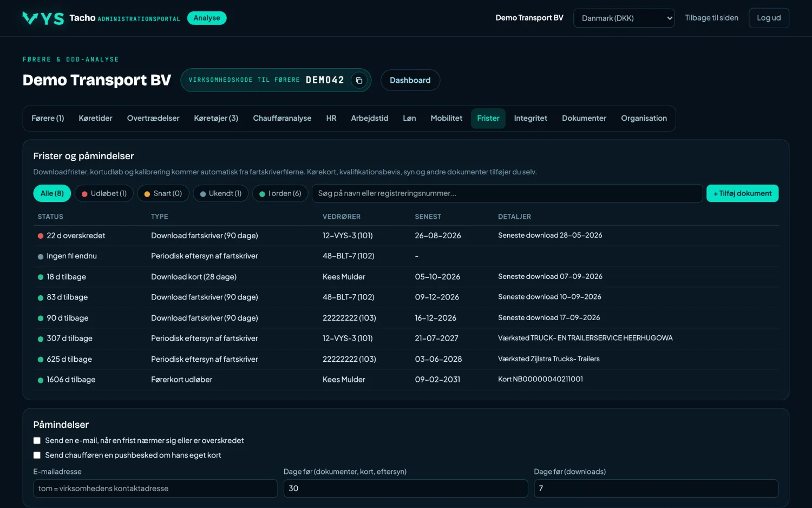Viewport: 812px width, 508px height.
Task: Click the Analyse badge in the header
Action: 207,18
